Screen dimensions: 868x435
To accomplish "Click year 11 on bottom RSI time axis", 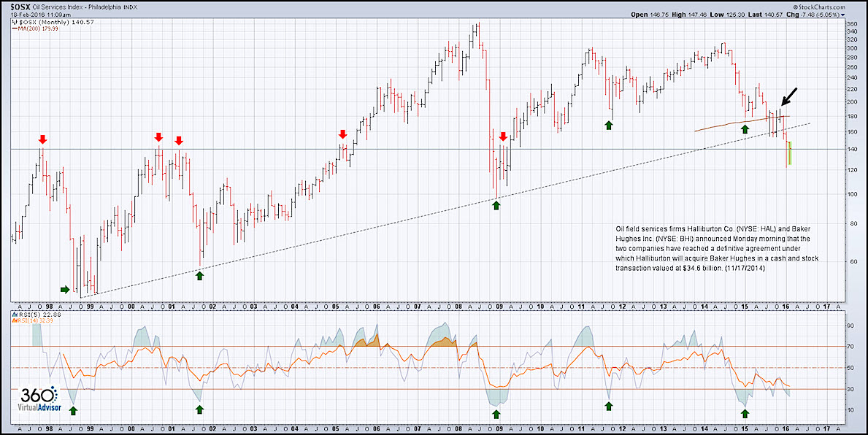I will coord(580,429).
